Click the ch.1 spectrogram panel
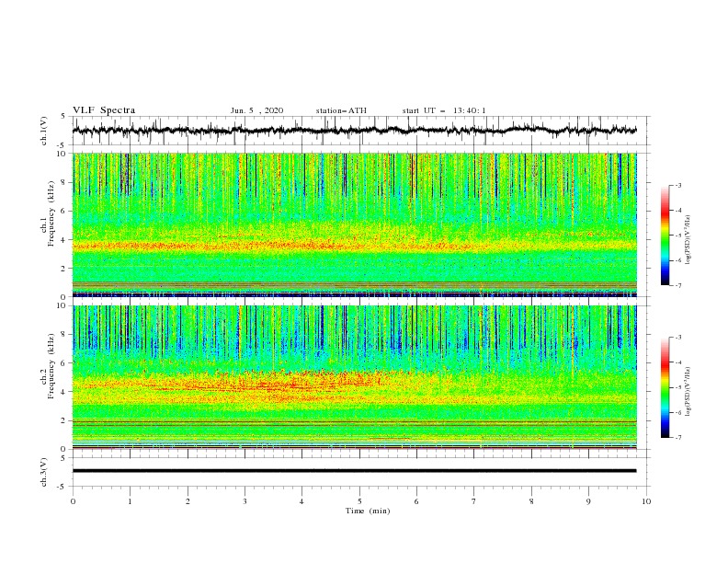This screenshot has height=563, width=728. point(354,224)
